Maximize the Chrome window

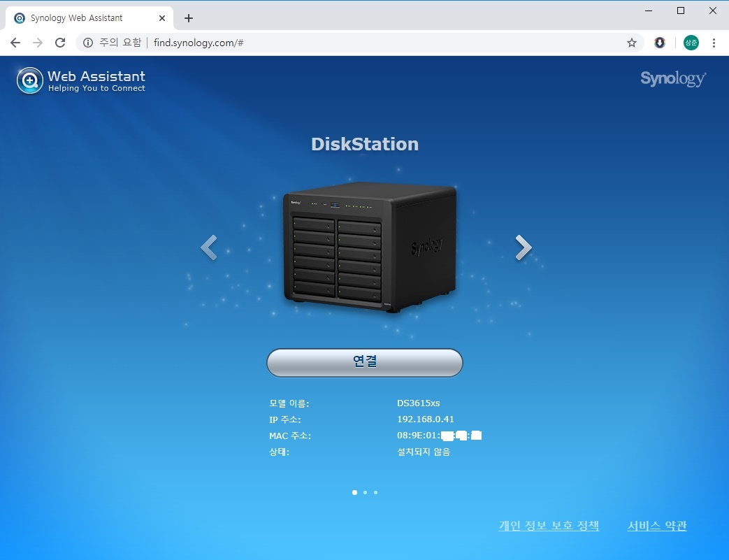coord(681,10)
